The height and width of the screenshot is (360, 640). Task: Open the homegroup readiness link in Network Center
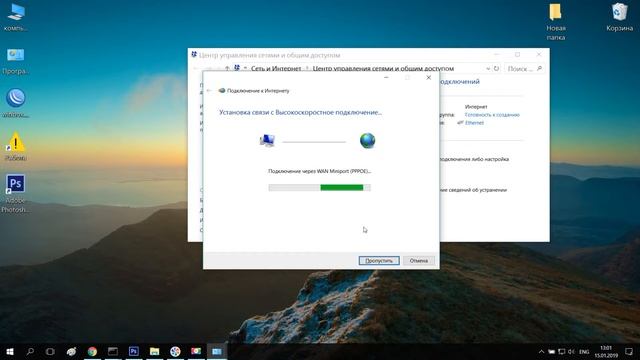(x=492, y=115)
